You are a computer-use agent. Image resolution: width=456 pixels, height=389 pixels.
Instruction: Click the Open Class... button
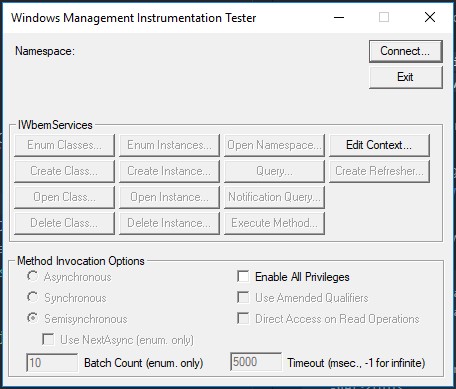pos(64,197)
